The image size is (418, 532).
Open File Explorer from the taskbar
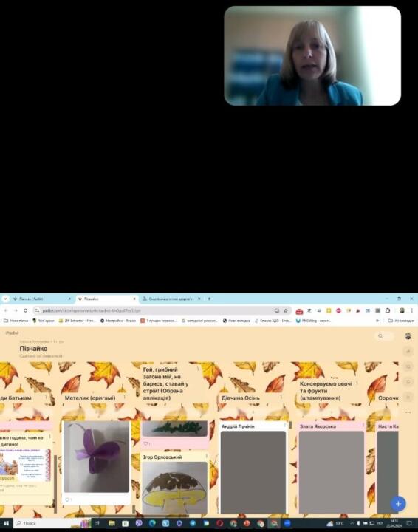click(x=112, y=523)
